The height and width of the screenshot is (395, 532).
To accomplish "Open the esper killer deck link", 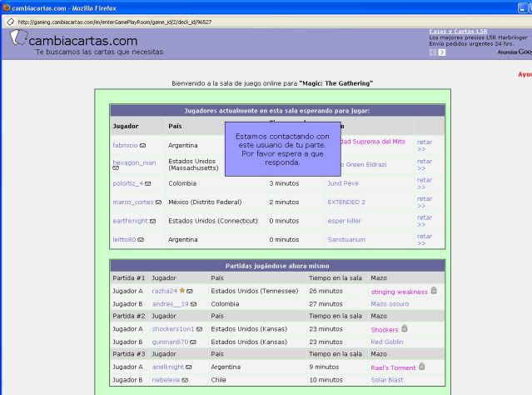I will pyautogui.click(x=344, y=221).
